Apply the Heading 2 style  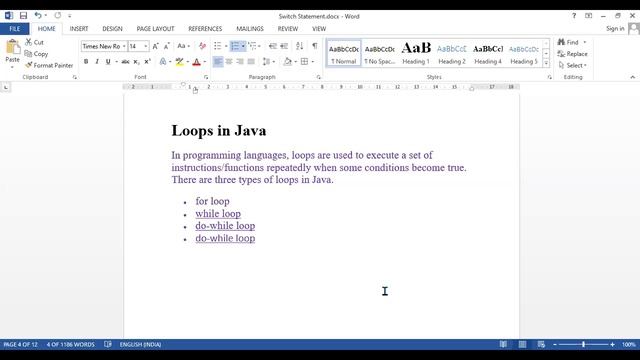click(452, 53)
